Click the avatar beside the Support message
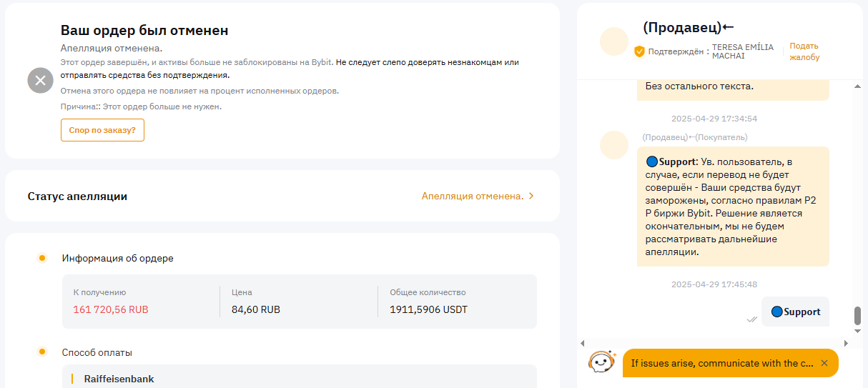 pyautogui.click(x=613, y=145)
